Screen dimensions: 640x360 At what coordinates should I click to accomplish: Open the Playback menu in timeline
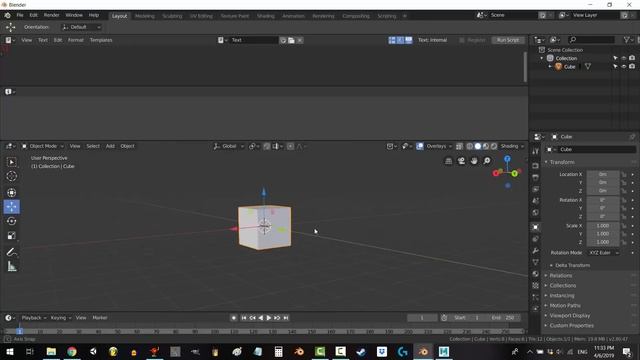(x=33, y=318)
